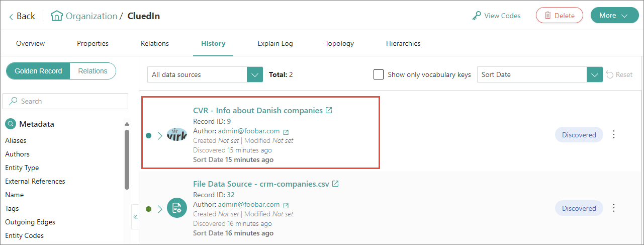This screenshot has width=644, height=245.
Task: Click the View Codes link
Action: coord(496,16)
